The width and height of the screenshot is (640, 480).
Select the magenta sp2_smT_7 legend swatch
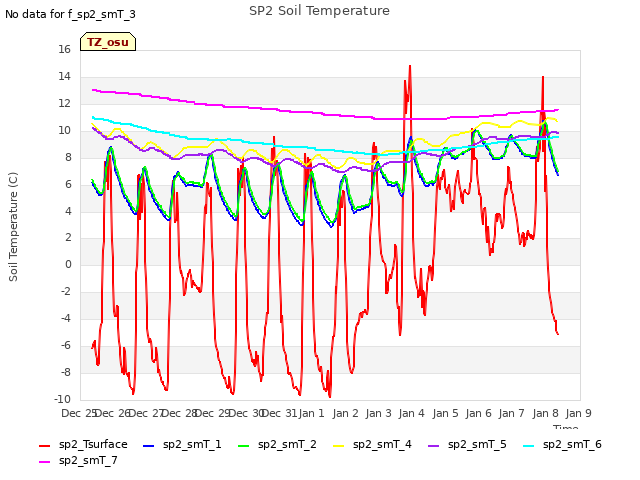[x=44, y=462]
